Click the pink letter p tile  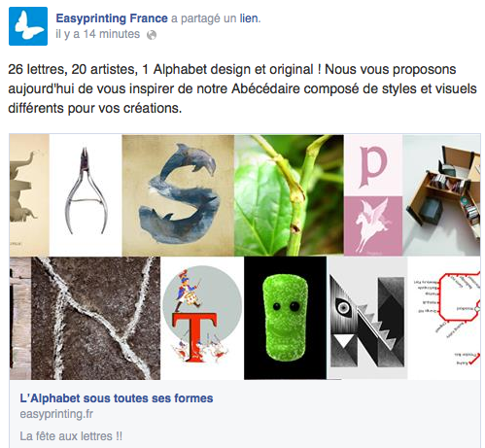tap(373, 165)
